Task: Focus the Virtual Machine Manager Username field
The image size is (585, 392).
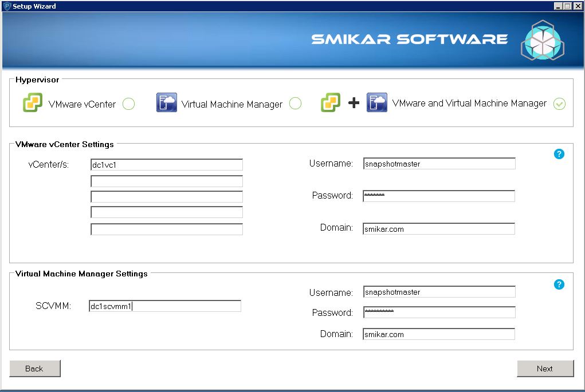Action: tap(439, 292)
